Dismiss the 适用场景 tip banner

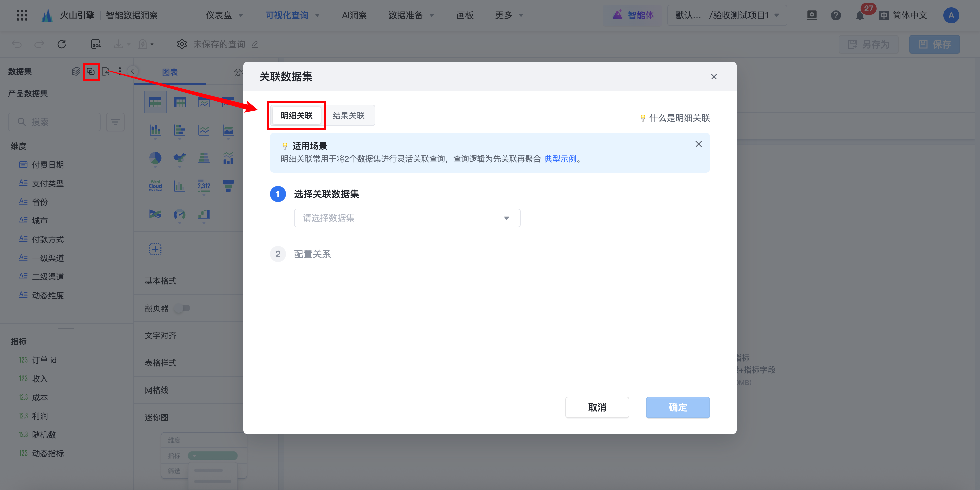(x=698, y=144)
